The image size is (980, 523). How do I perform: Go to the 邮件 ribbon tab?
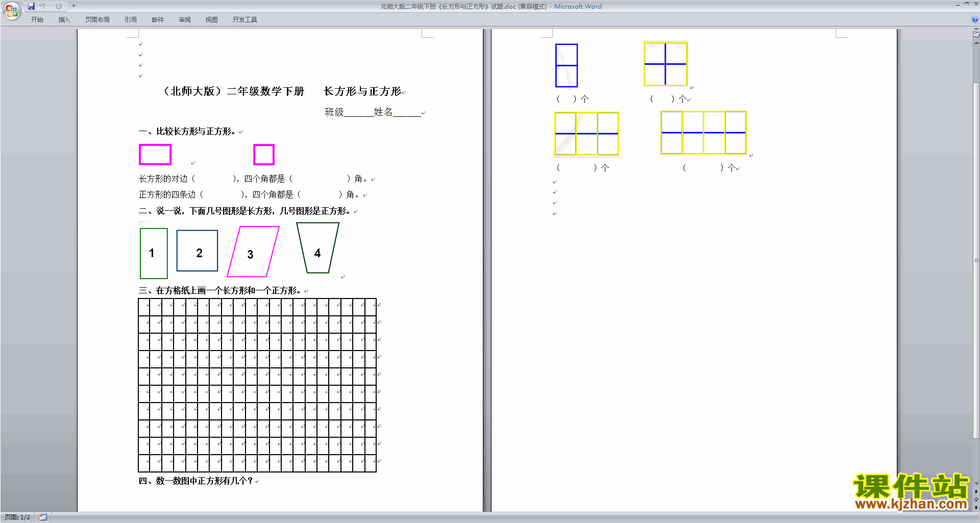point(158,20)
